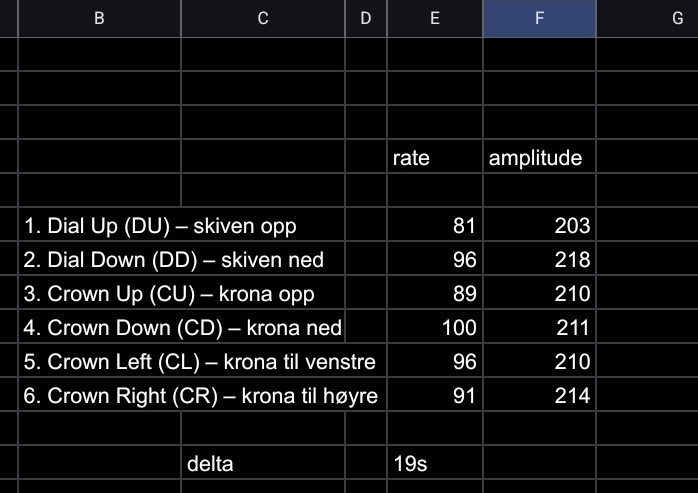Select column E header

[434, 18]
